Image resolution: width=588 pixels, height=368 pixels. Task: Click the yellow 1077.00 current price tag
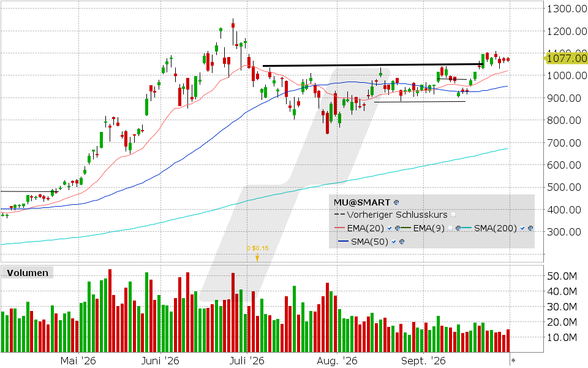click(x=565, y=58)
